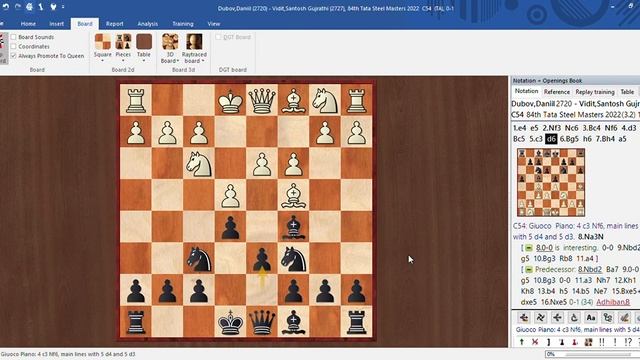
Task: Uncheck Always Promote To Queen
Action: pyautogui.click(x=13, y=56)
